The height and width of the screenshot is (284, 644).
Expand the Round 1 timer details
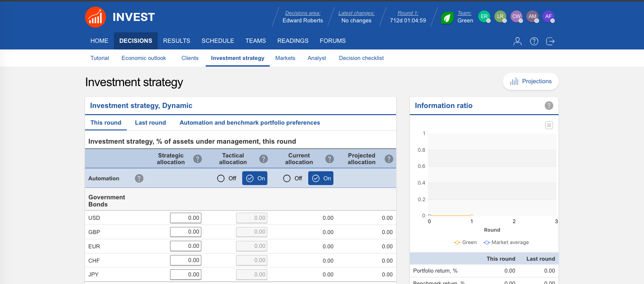point(407,17)
